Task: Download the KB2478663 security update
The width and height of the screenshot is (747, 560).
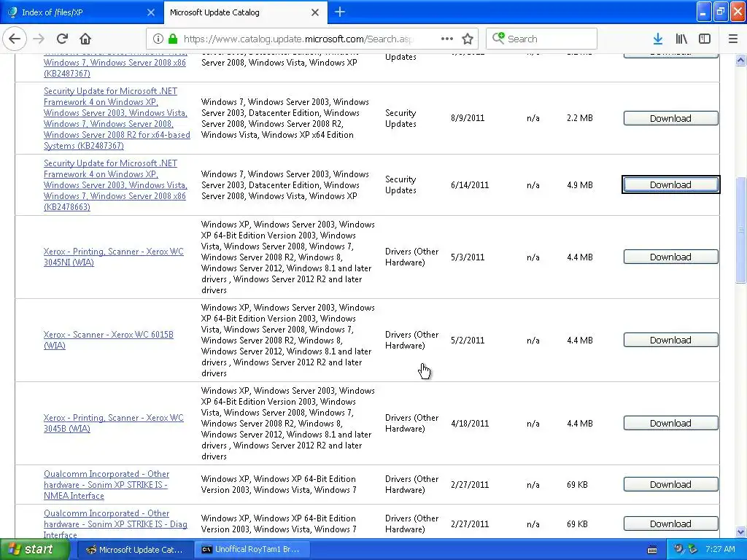Action: tap(671, 184)
